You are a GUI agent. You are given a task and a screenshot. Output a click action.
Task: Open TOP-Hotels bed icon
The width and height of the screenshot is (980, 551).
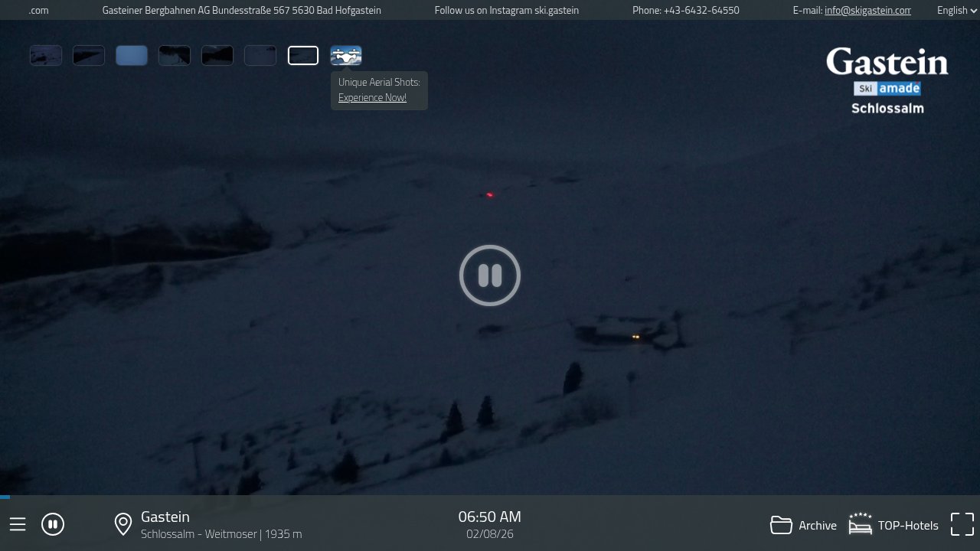[x=861, y=524]
